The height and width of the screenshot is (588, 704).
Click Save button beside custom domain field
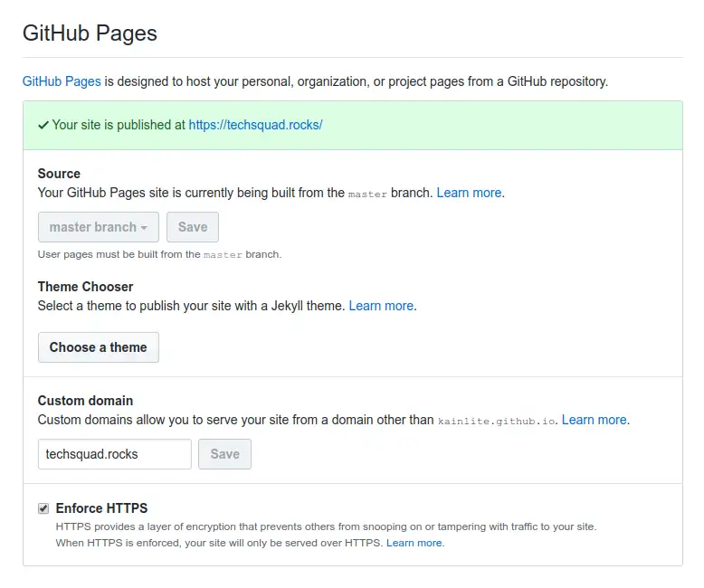pyautogui.click(x=225, y=454)
